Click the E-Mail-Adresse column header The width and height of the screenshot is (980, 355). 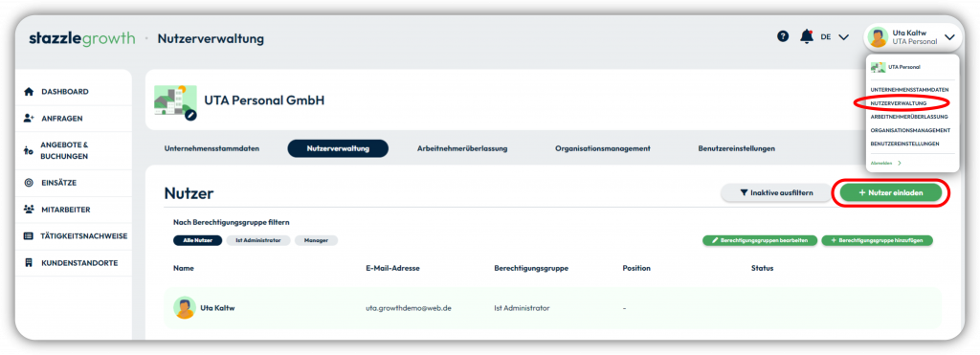(x=392, y=268)
